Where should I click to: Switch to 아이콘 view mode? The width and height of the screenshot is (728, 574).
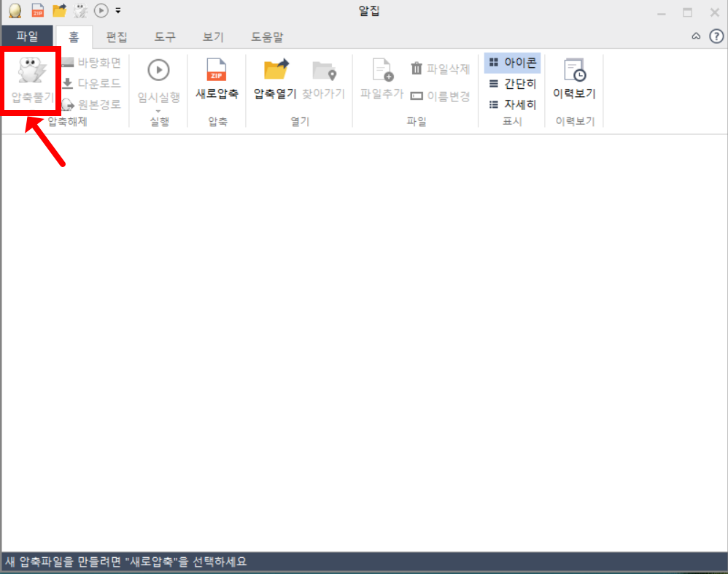point(513,62)
